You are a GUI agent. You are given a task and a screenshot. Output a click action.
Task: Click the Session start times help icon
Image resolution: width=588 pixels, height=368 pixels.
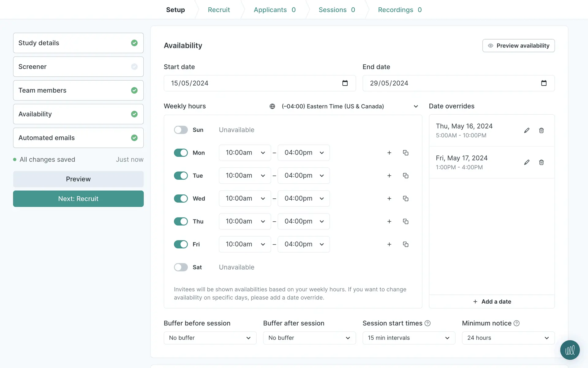(428, 323)
